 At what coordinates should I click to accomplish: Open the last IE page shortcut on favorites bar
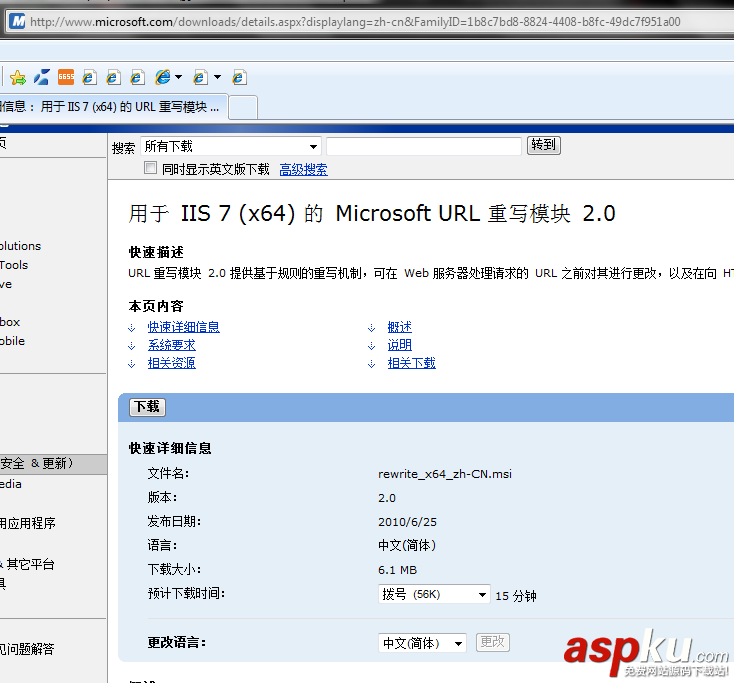point(239,77)
